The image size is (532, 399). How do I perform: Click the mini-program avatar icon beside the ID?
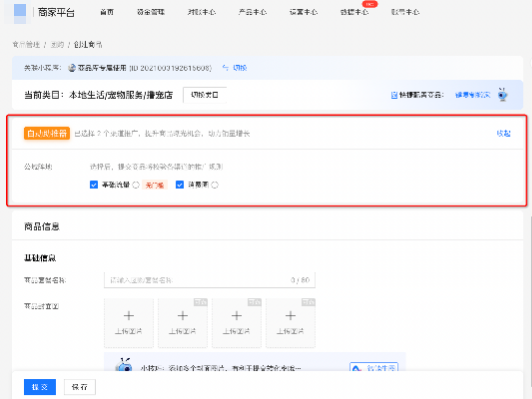point(72,68)
